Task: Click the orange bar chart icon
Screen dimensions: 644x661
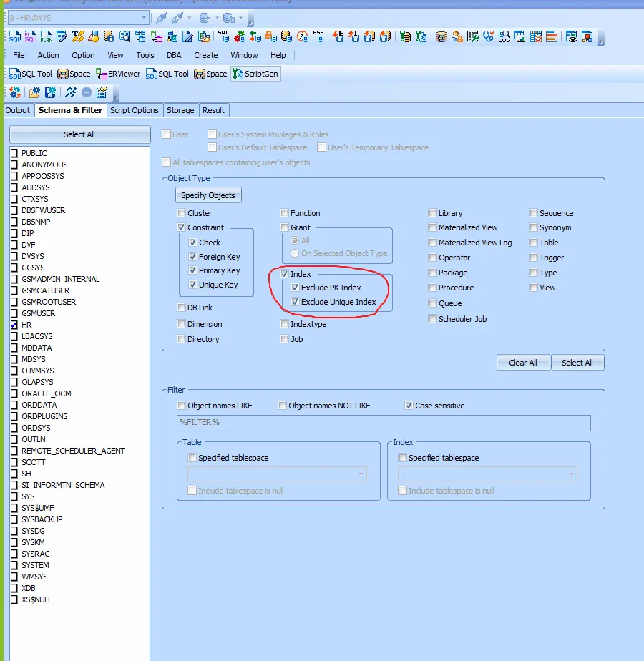Action: (x=552, y=37)
